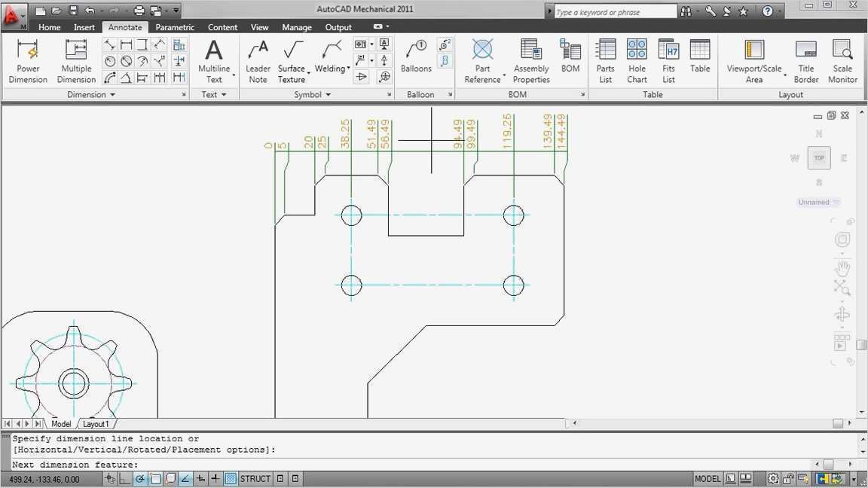
Task: Click the Multiple Dimension tool
Action: (76, 61)
